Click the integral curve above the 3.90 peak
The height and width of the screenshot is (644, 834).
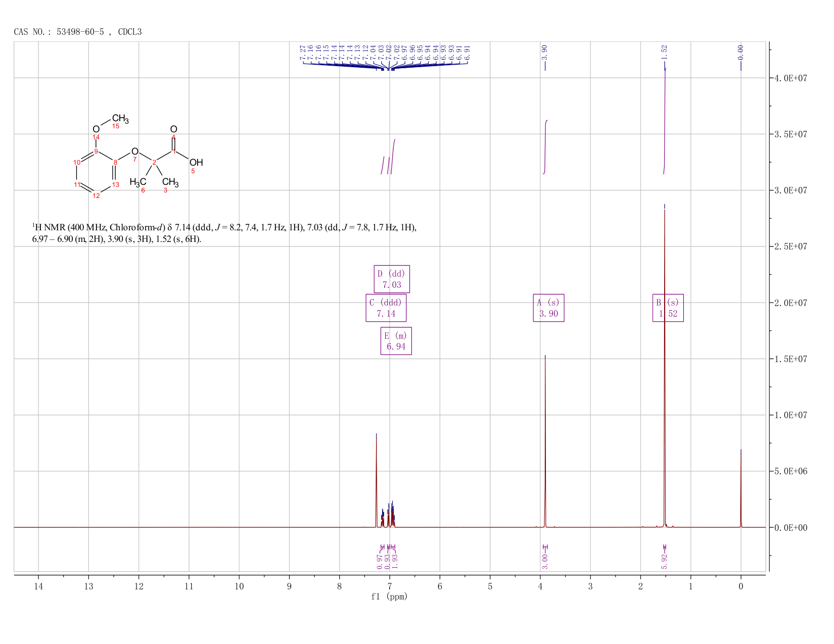545,147
